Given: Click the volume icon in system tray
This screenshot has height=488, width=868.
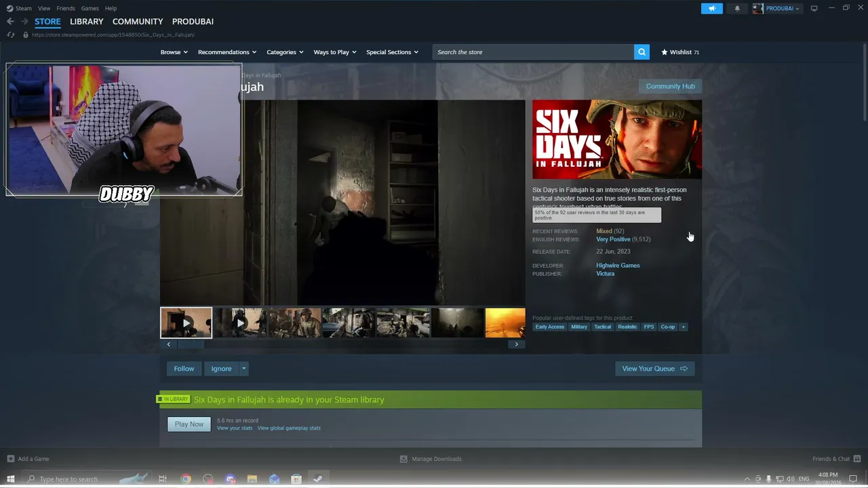Looking at the screenshot, I should (x=790, y=479).
